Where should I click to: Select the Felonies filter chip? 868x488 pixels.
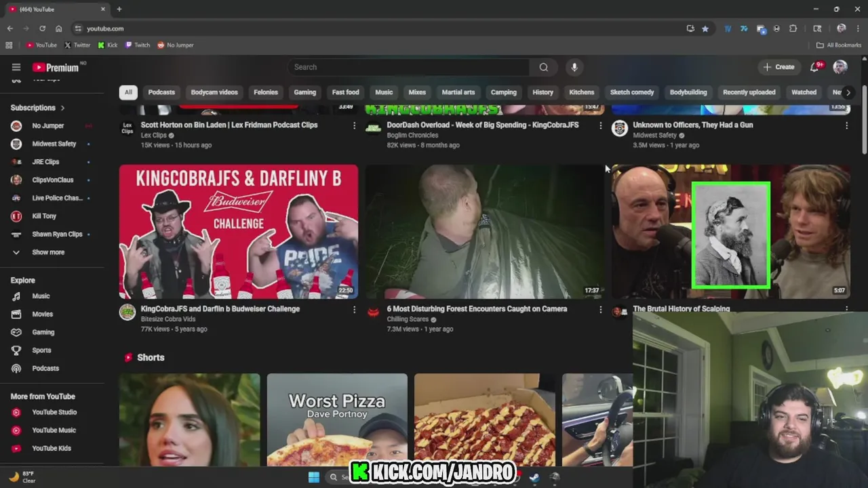tap(266, 92)
